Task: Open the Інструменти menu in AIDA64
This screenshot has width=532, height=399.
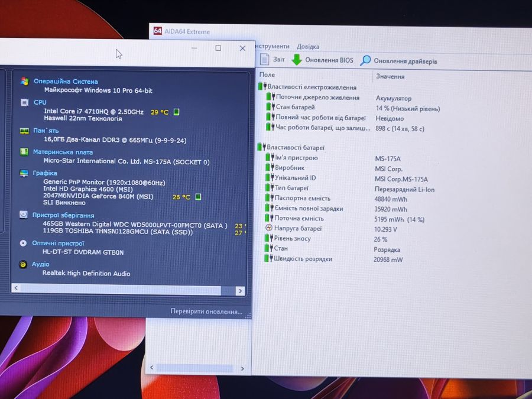Action: [273, 46]
